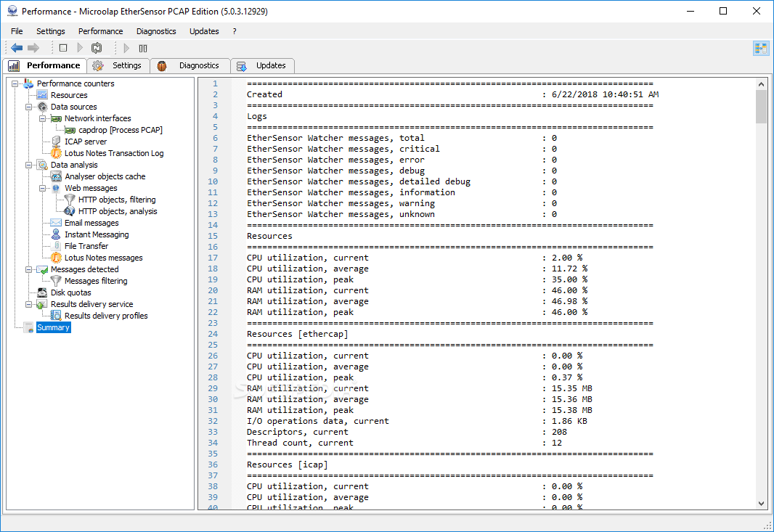Click the 'Descriptors, current' line
This screenshot has width=774, height=532.
pos(407,432)
